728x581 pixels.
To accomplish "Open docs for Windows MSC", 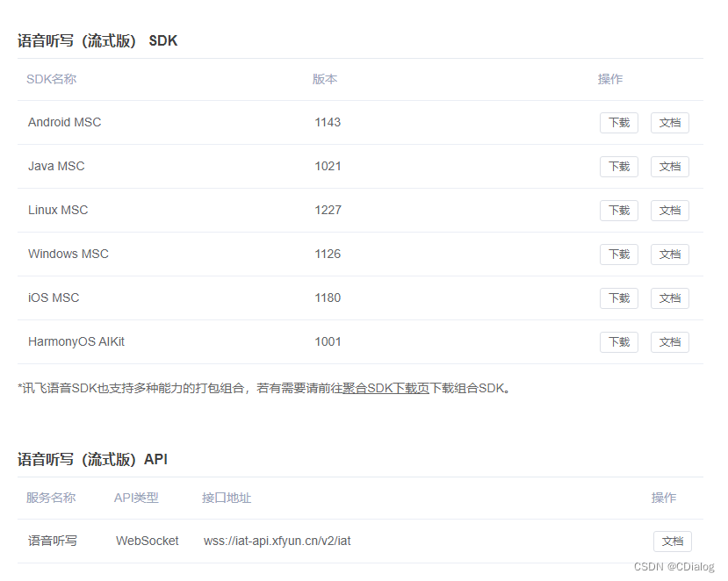I will pyautogui.click(x=669, y=255).
